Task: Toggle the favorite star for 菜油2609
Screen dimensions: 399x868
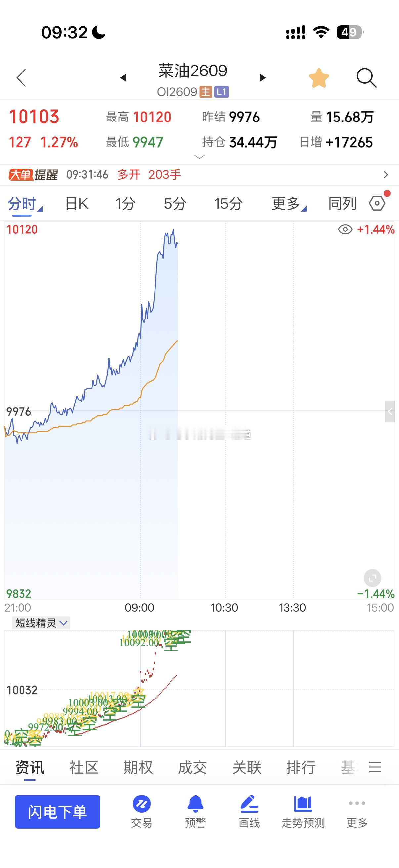Action: (319, 78)
